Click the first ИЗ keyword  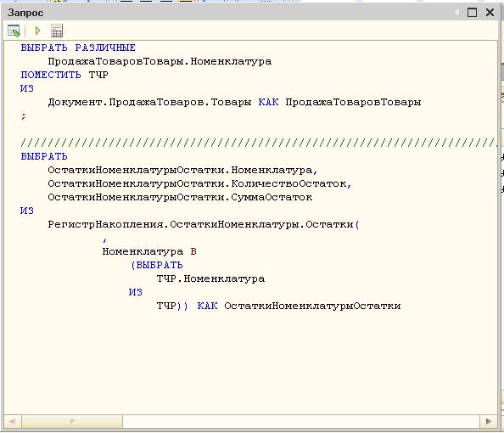[27, 88]
